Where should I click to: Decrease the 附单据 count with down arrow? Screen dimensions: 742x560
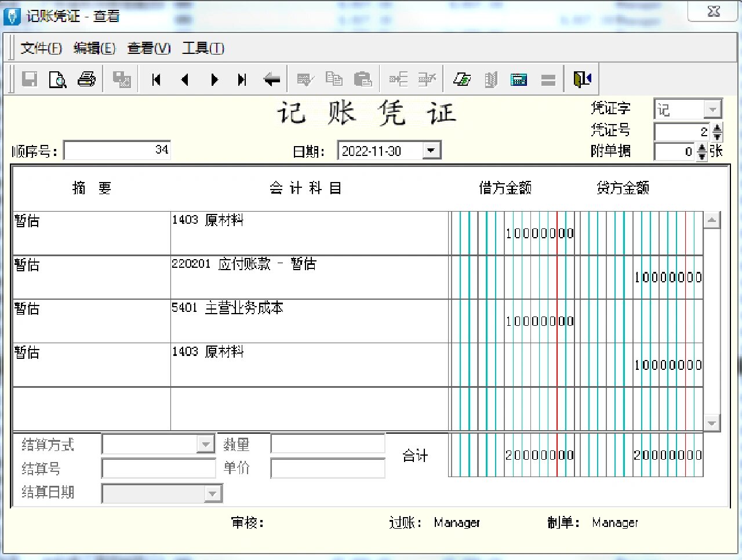click(703, 157)
